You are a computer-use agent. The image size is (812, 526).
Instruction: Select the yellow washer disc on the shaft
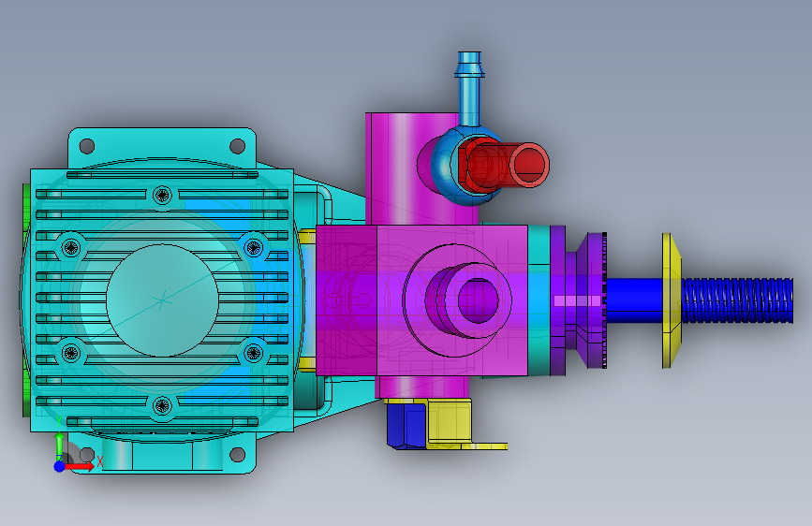672,300
